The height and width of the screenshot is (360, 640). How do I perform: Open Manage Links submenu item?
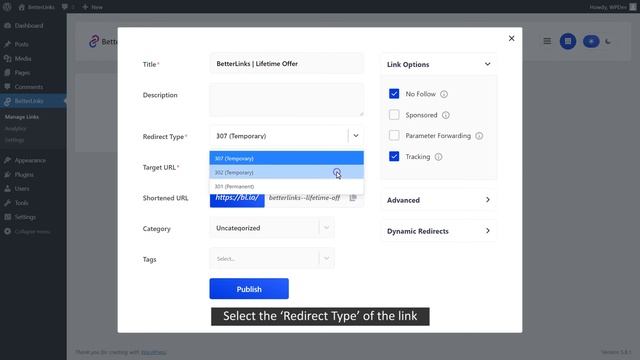point(22,117)
